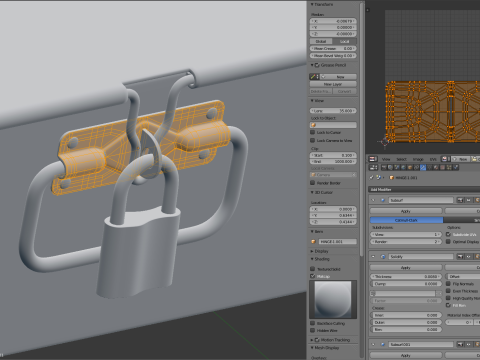Enable Even Thickness in Solidify

[x=449, y=291]
